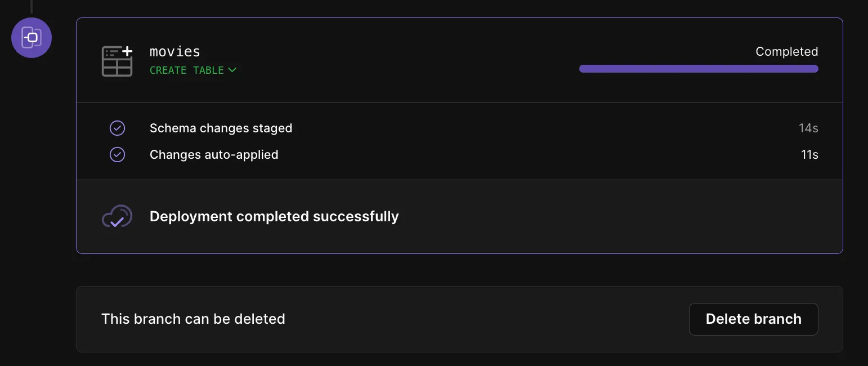Click the Completed status label

point(786,52)
